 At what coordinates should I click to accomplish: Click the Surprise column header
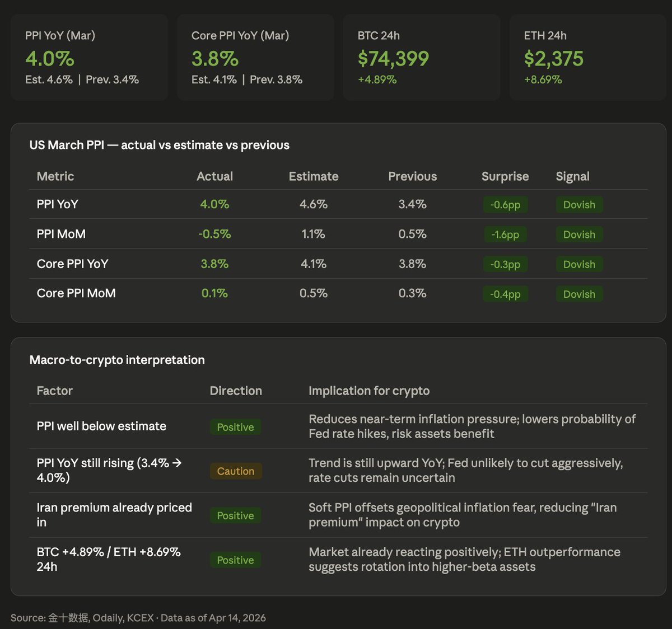point(505,176)
